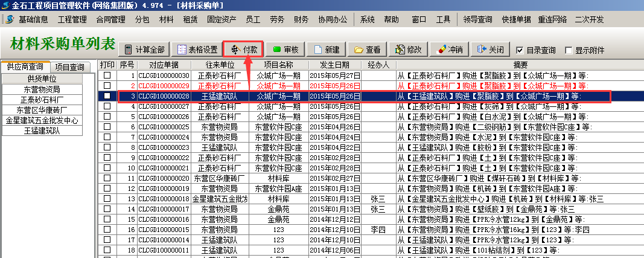
Task: Open the 协同办公 menu
Action: click(x=333, y=19)
